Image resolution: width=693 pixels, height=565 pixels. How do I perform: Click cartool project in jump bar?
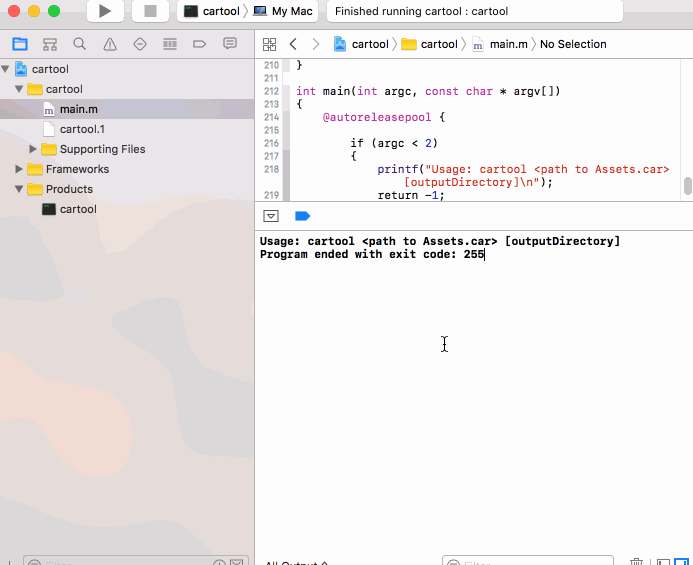point(361,44)
